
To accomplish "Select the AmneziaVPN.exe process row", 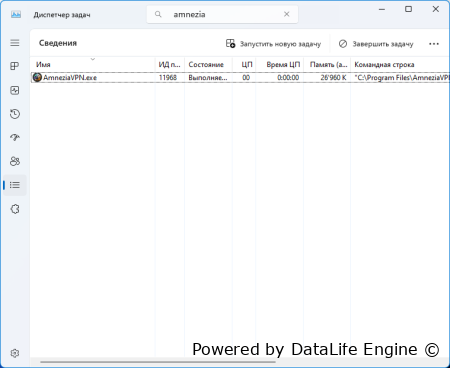I will [240, 78].
